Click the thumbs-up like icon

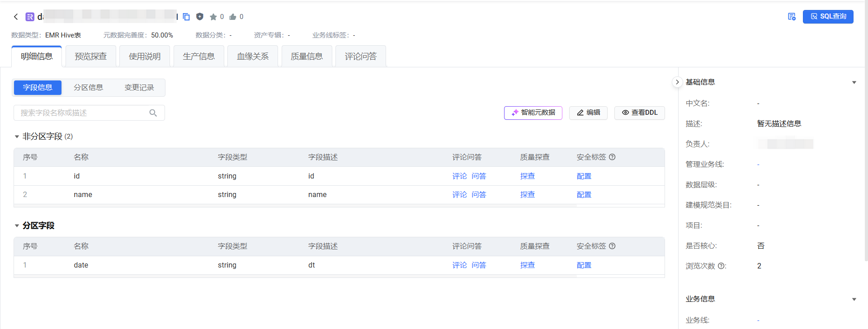(x=233, y=17)
